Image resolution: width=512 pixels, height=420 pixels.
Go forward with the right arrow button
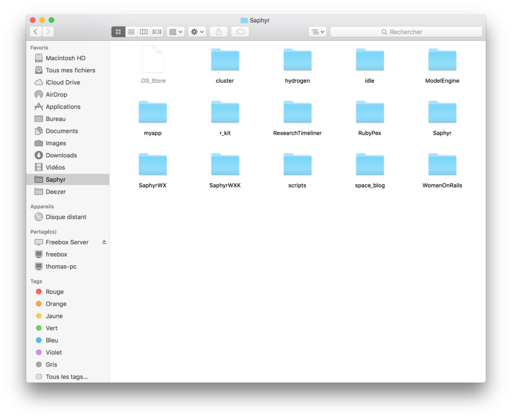48,32
